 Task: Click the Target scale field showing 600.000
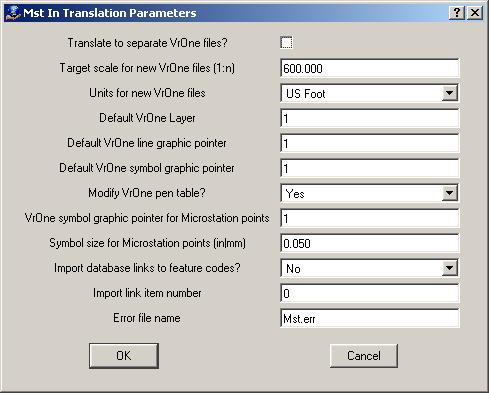(x=370, y=68)
